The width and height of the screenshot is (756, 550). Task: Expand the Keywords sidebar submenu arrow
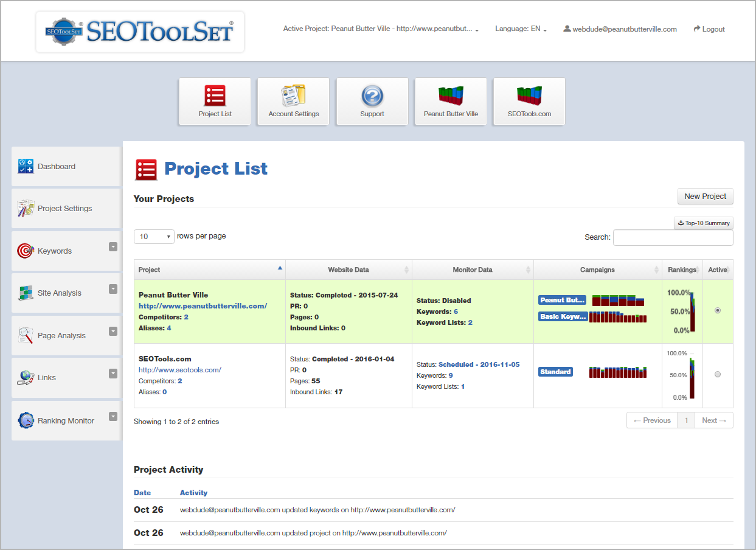pyautogui.click(x=113, y=246)
